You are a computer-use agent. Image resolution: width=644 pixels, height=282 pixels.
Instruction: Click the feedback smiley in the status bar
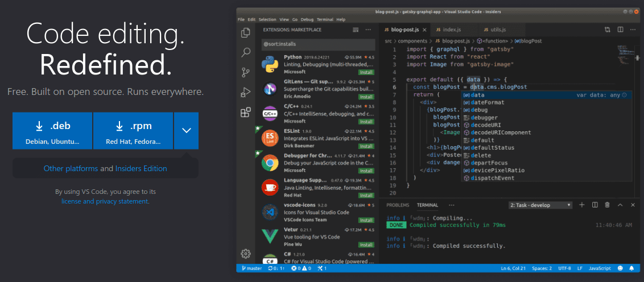tap(620, 268)
